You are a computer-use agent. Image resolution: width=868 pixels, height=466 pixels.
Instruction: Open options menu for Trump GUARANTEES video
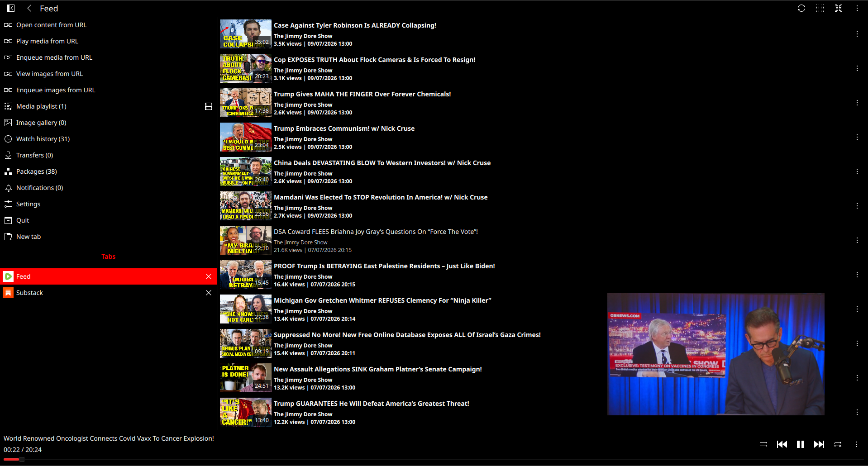tap(857, 412)
